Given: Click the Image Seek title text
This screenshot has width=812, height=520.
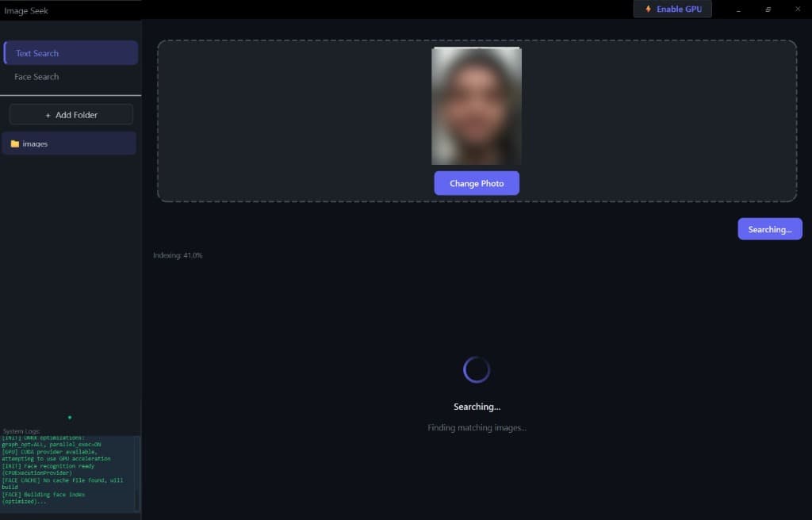Looking at the screenshot, I should [x=26, y=10].
